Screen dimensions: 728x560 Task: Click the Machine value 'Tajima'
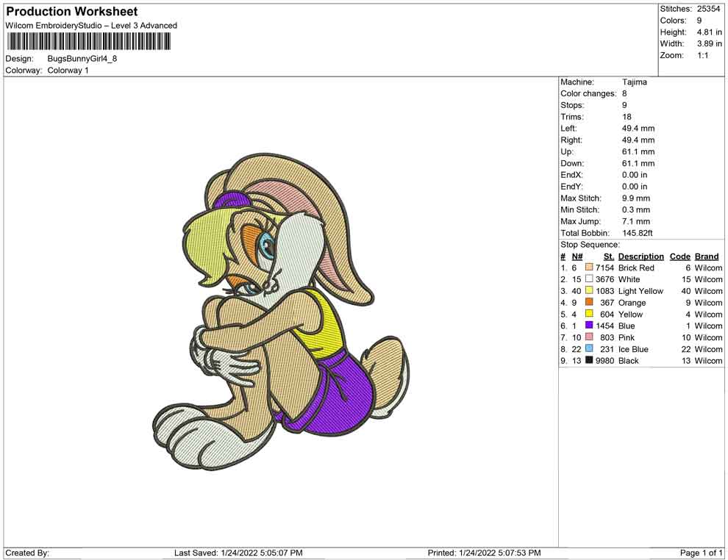pyautogui.click(x=634, y=82)
